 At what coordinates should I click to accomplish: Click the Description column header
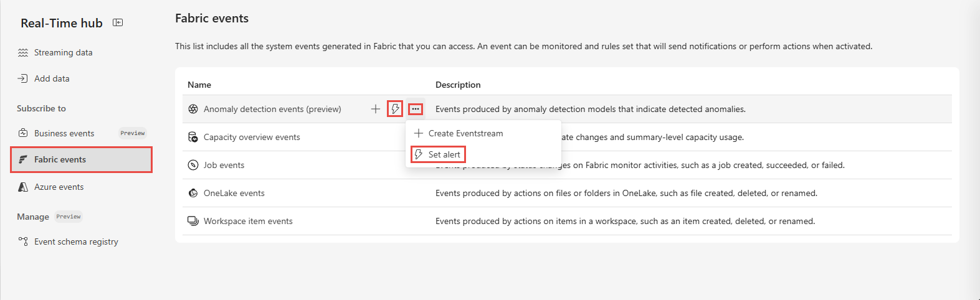pyautogui.click(x=458, y=85)
